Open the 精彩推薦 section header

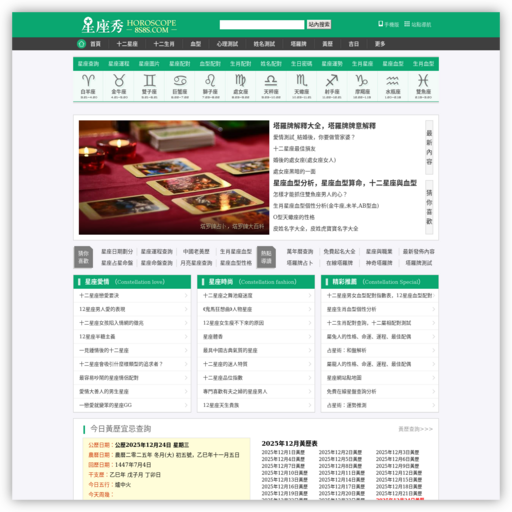pos(380,282)
